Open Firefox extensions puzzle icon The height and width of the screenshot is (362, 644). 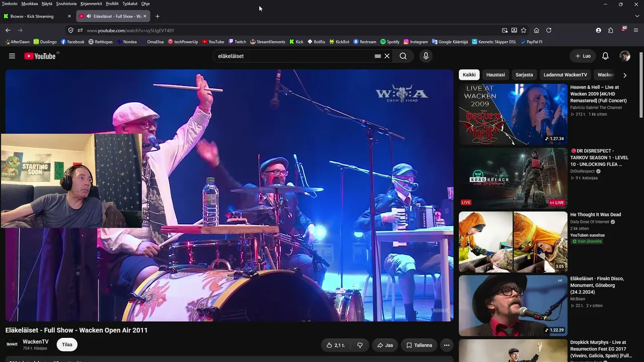point(611,30)
